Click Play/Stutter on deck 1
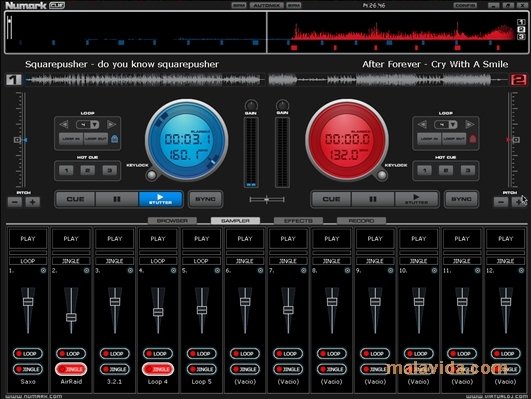The image size is (531, 399). point(161,199)
